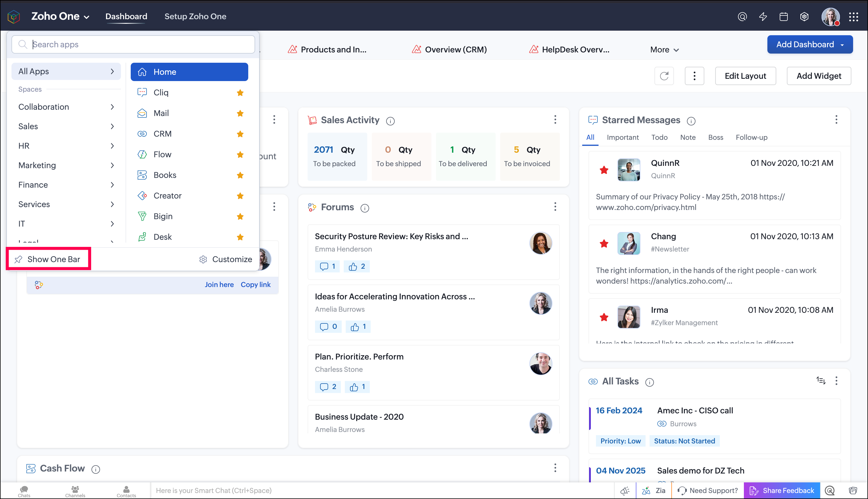Image resolution: width=868 pixels, height=499 pixels.
Task: Unstar the CRM app favorite
Action: [240, 134]
